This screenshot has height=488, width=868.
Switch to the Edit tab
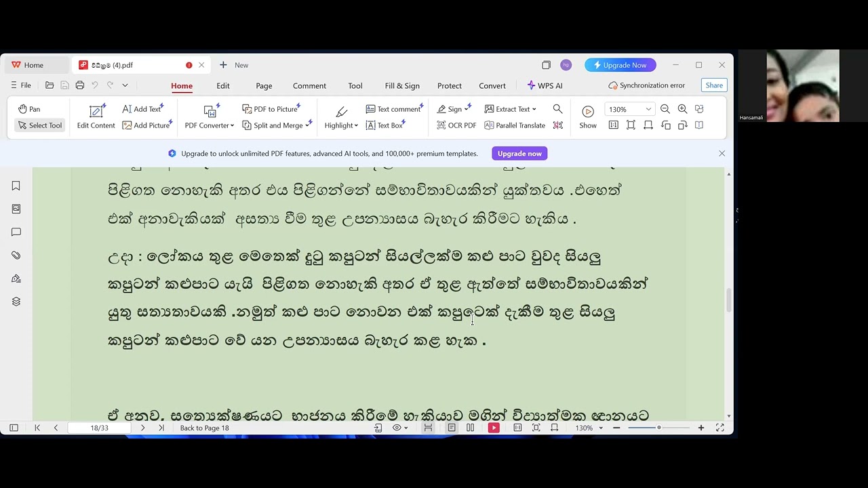pyautogui.click(x=223, y=86)
